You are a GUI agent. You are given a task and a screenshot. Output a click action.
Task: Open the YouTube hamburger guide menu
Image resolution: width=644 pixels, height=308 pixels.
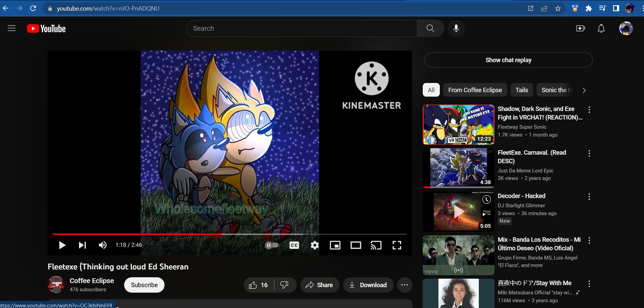(x=12, y=28)
